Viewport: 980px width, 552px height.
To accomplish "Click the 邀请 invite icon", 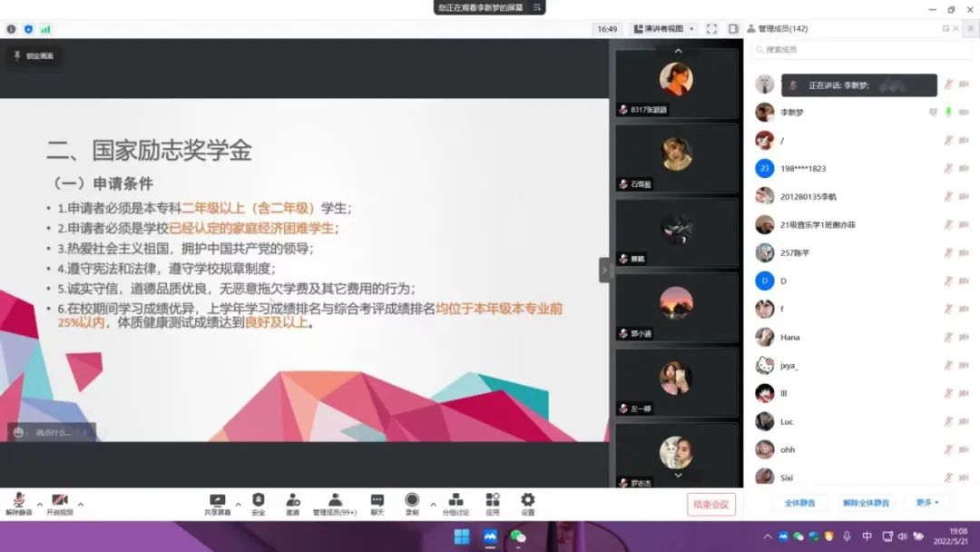I will [x=292, y=500].
